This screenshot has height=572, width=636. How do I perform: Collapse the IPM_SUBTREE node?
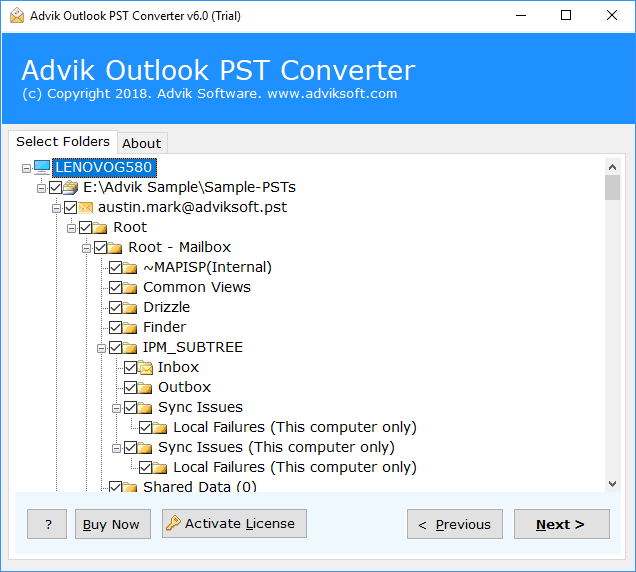101,348
